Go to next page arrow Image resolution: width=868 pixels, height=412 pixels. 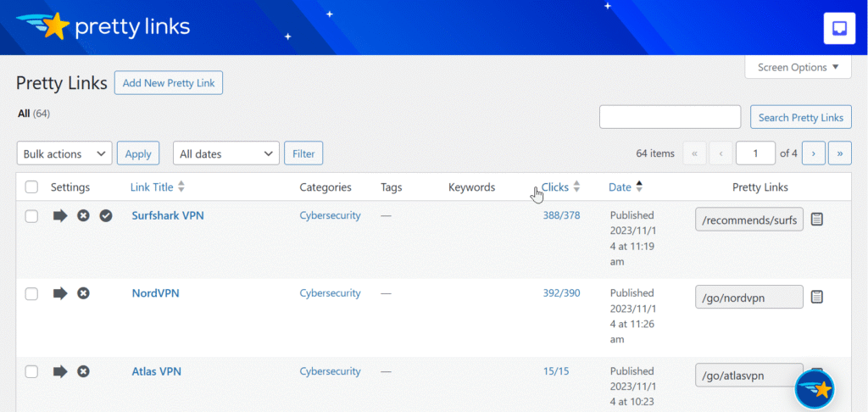click(x=813, y=153)
